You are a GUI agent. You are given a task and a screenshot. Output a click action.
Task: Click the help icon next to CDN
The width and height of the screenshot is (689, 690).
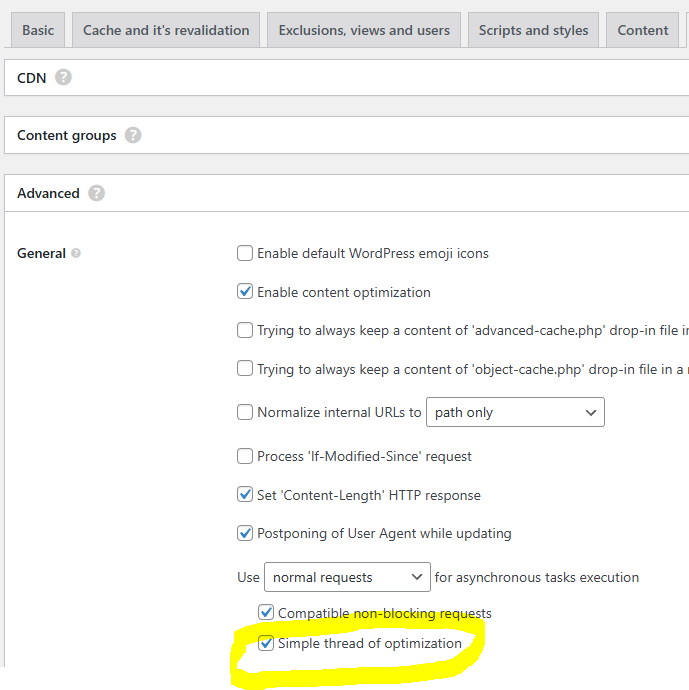tap(63, 77)
